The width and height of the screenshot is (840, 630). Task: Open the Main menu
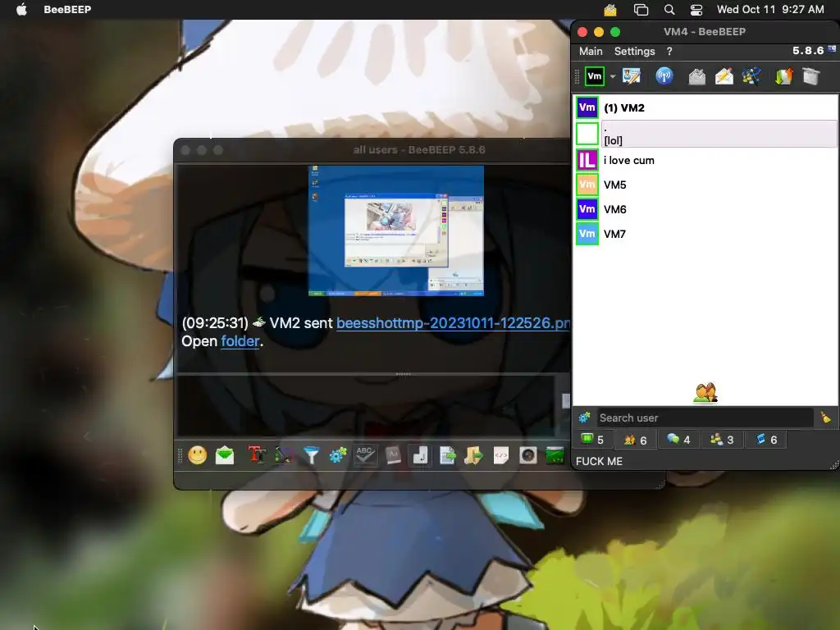(x=591, y=52)
